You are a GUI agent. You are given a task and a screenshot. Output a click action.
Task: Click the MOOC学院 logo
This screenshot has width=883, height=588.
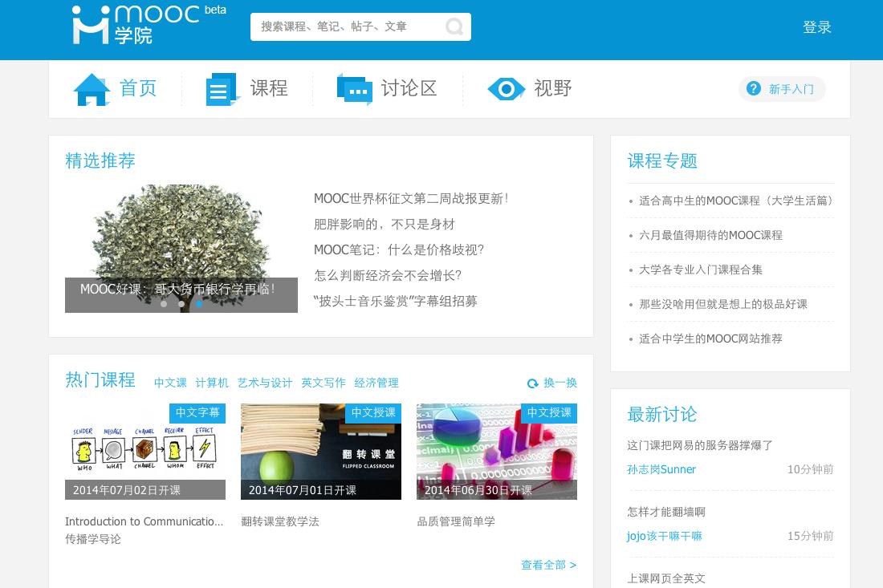[149, 25]
